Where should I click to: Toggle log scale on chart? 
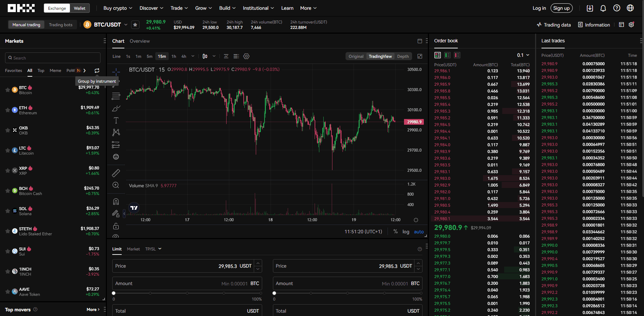click(406, 232)
